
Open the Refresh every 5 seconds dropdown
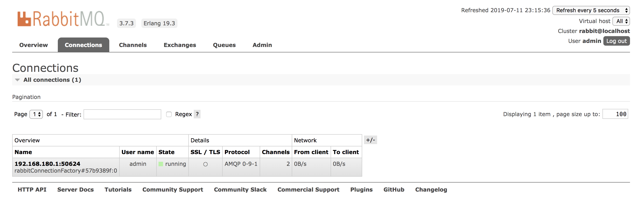(x=591, y=10)
